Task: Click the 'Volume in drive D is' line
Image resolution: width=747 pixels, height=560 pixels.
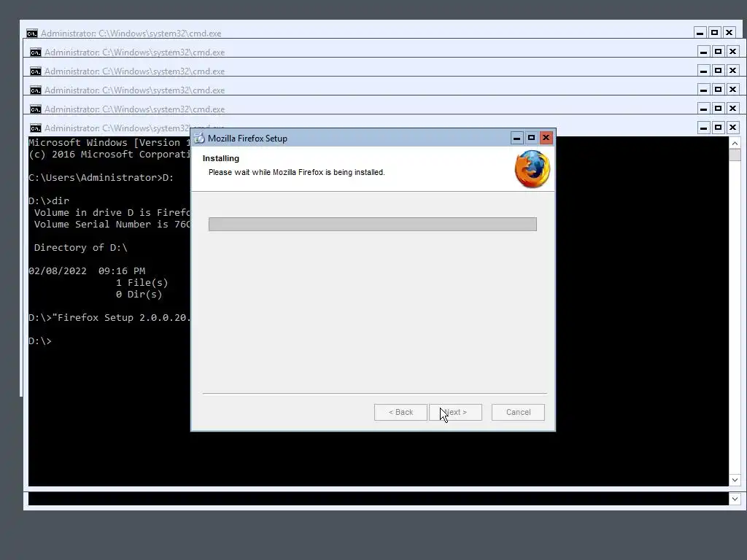Action: click(112, 212)
